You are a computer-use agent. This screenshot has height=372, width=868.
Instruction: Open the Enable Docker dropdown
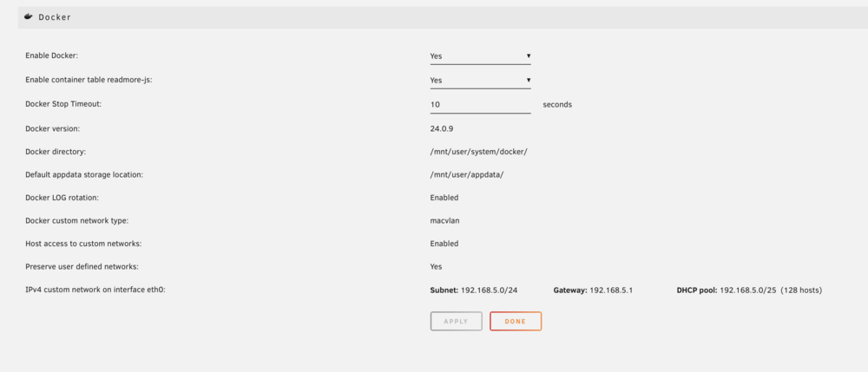[x=480, y=55]
